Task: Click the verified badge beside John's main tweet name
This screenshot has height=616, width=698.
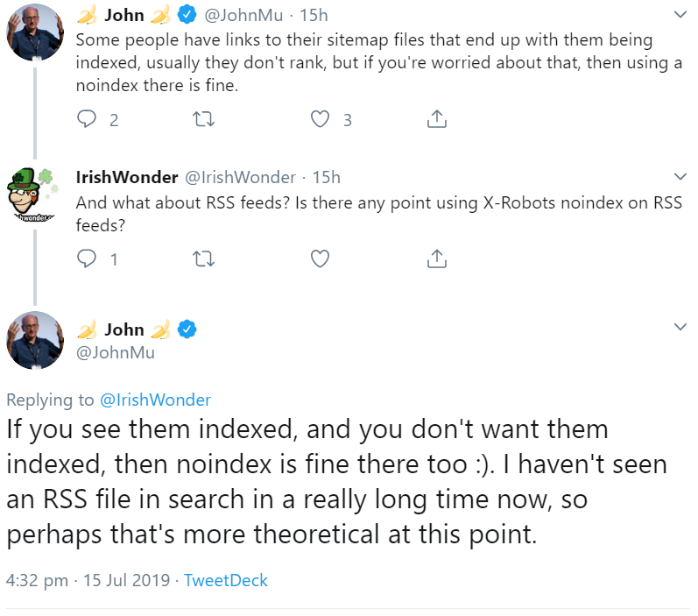Action: [187, 330]
